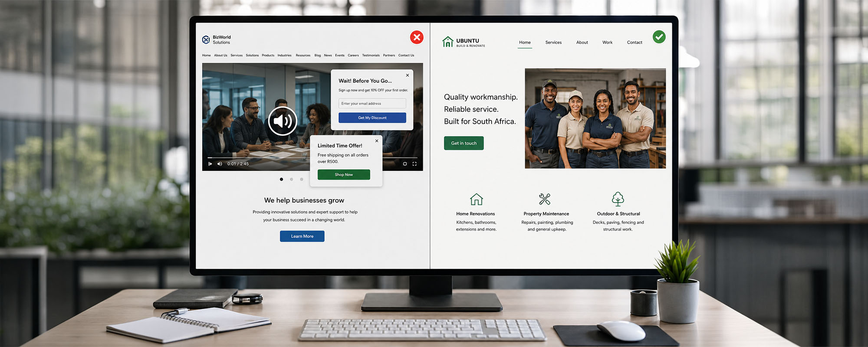Click the BizWorld Solutions logo
This screenshot has width=868, height=347.
click(x=217, y=40)
